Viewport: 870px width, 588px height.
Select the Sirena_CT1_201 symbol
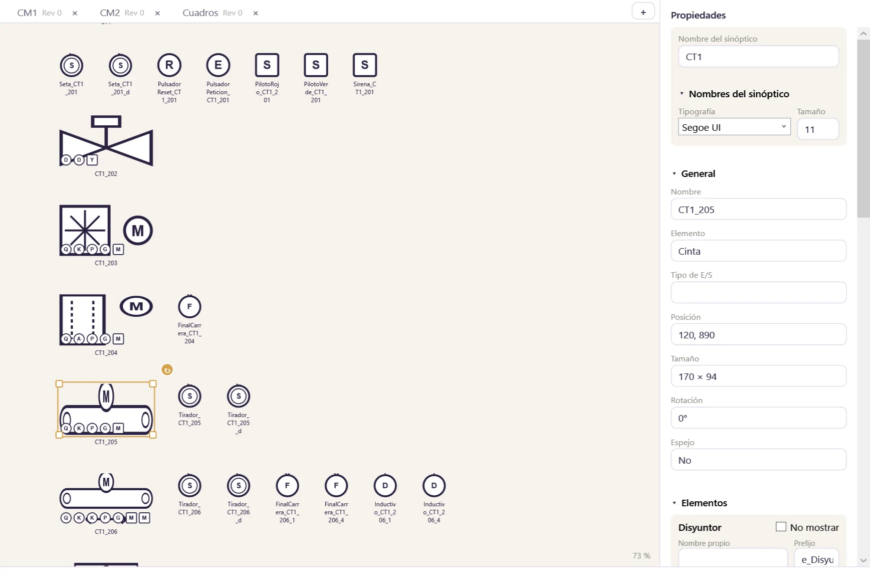pos(365,65)
